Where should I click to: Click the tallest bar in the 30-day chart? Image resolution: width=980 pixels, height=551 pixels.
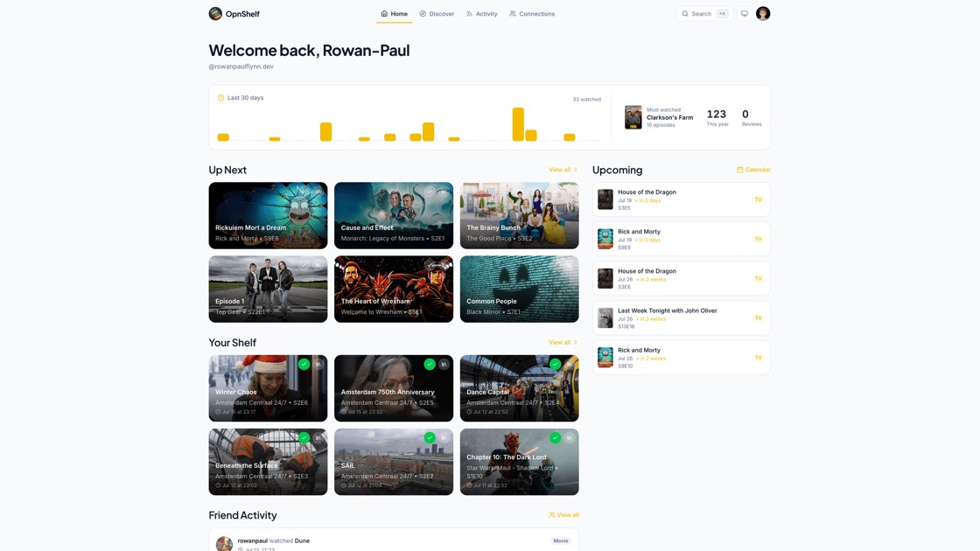(x=518, y=124)
